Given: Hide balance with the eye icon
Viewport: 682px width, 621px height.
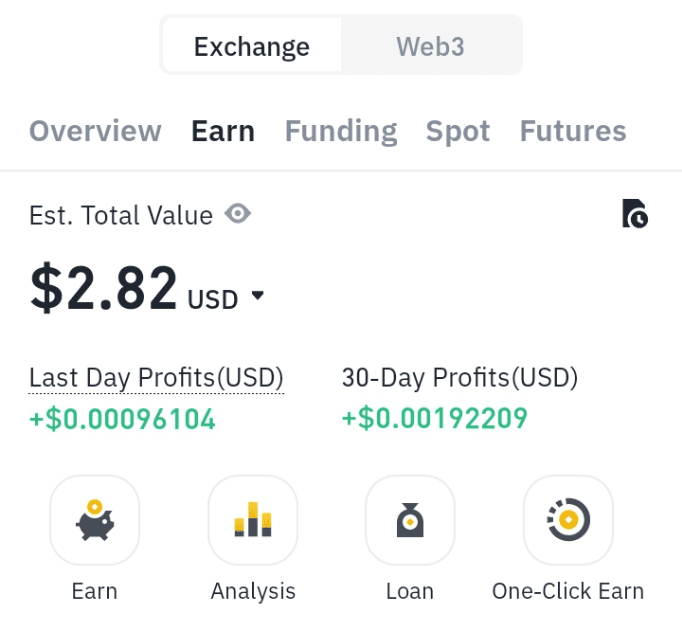Looking at the screenshot, I should 237,214.
